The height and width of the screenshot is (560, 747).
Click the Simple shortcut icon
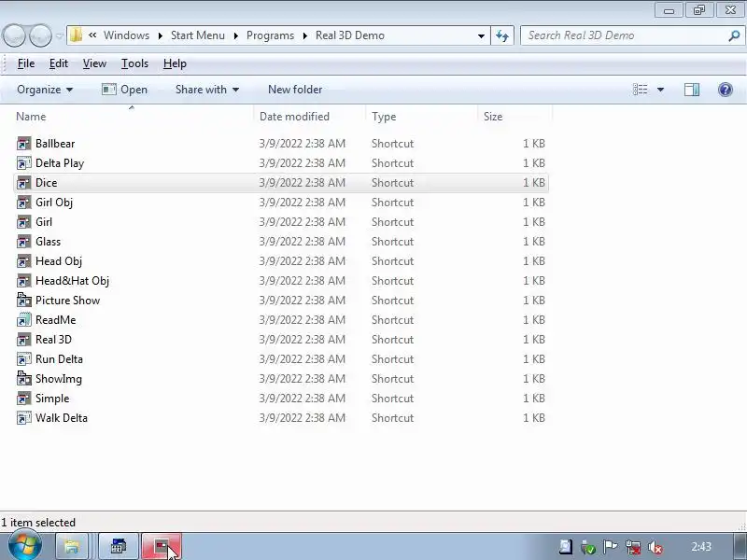24,399
